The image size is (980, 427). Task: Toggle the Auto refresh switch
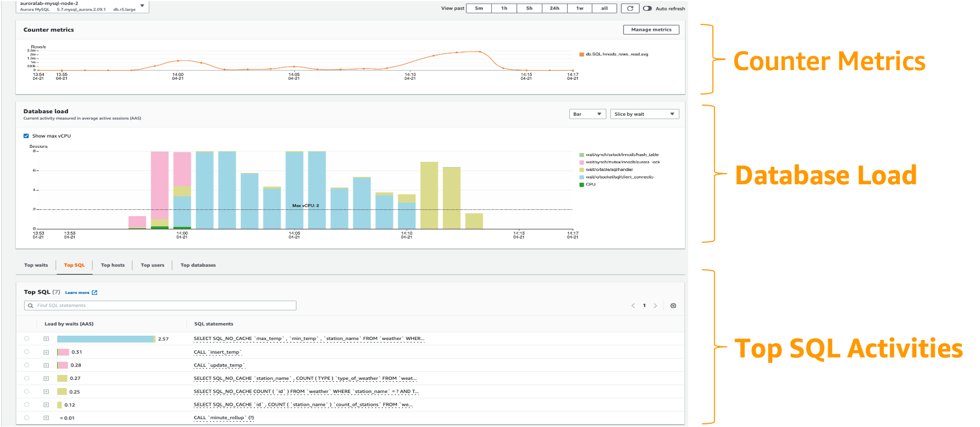pyautogui.click(x=647, y=8)
